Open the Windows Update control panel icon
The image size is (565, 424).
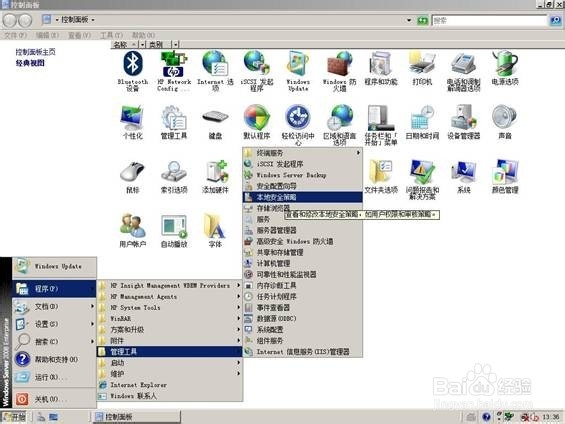coord(298,71)
